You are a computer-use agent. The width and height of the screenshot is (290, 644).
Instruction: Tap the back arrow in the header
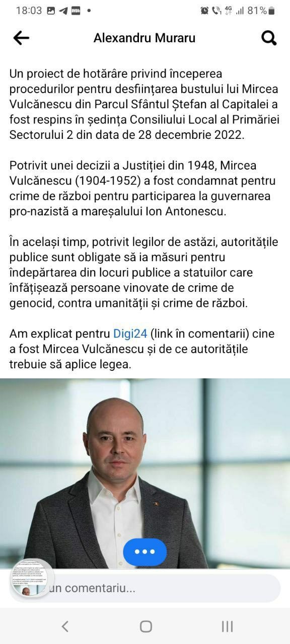21,38
